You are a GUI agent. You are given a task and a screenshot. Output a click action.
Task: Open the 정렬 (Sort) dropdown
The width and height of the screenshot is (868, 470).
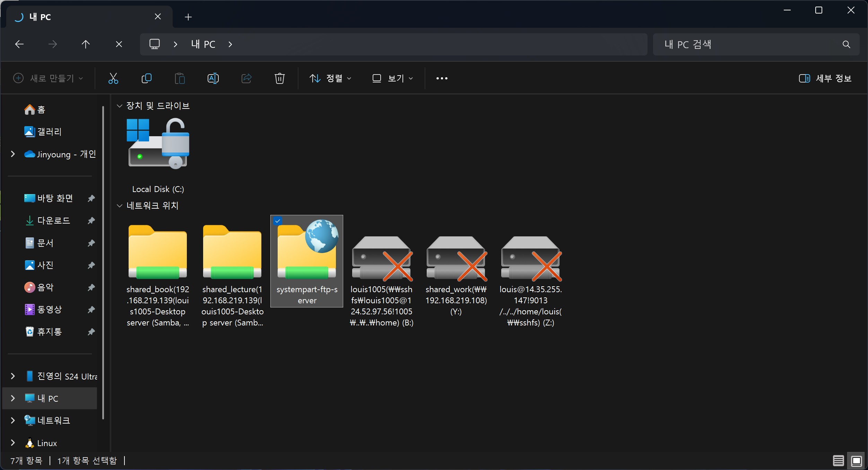(330, 78)
